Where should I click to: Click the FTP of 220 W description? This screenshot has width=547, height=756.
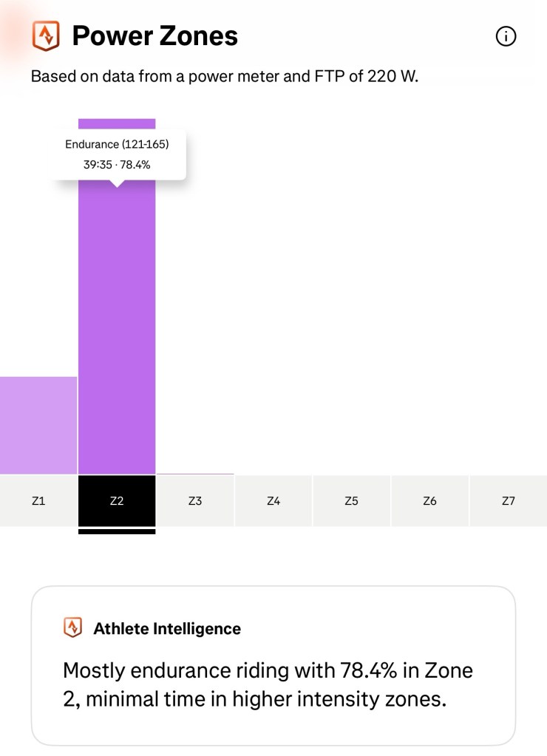tap(225, 77)
